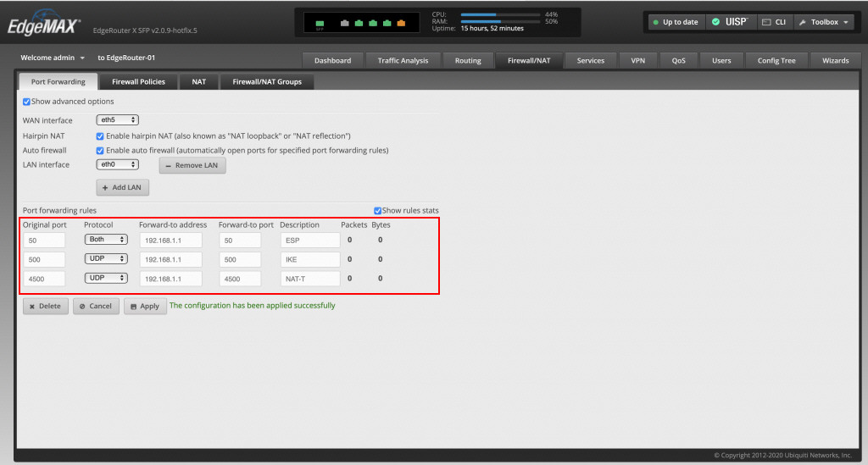Switch to the Routing tab
This screenshot has width=868, height=465.
coord(468,60)
